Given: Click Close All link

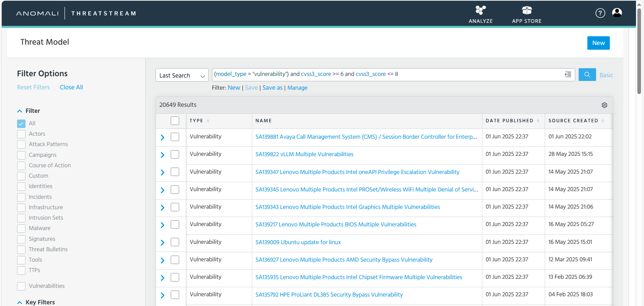Looking at the screenshot, I should pos(71,87).
